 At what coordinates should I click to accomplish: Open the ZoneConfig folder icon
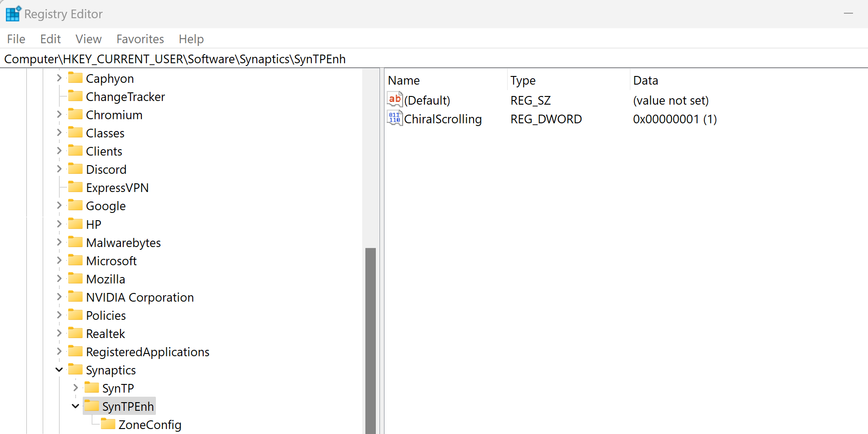(x=108, y=424)
